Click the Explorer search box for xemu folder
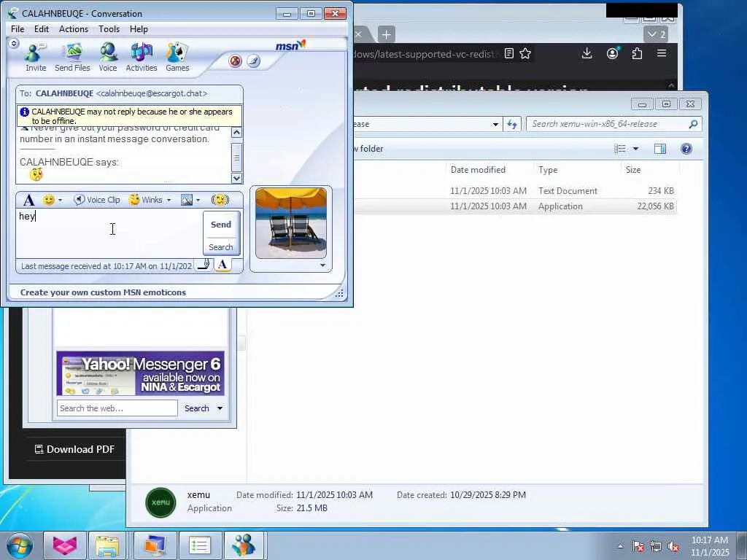 point(614,124)
